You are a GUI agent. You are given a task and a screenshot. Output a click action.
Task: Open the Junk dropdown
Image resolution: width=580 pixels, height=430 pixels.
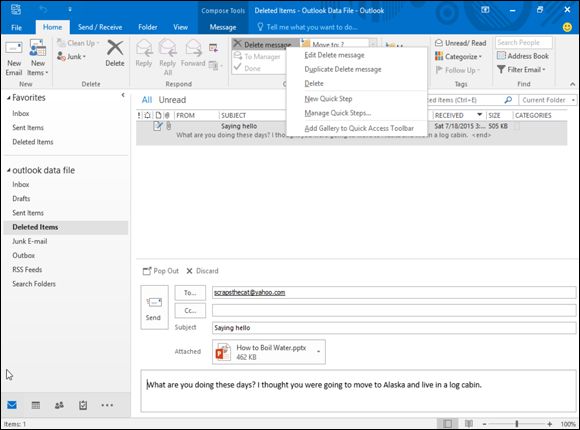71,57
